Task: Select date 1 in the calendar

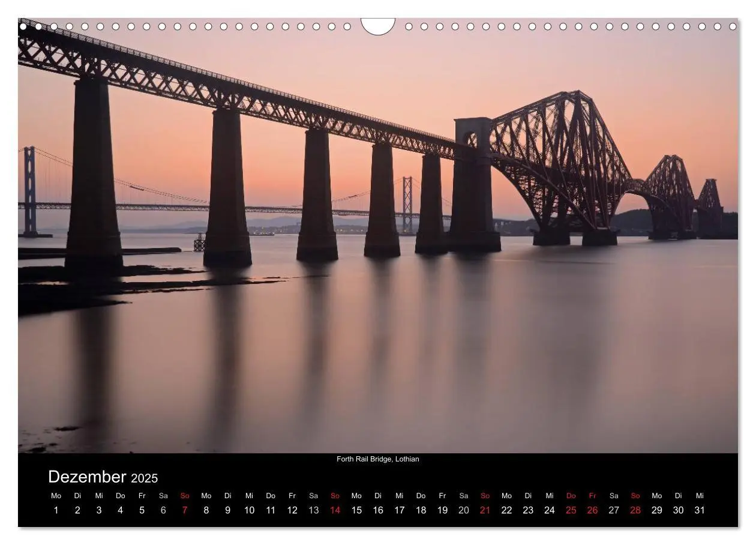Action: point(56,510)
